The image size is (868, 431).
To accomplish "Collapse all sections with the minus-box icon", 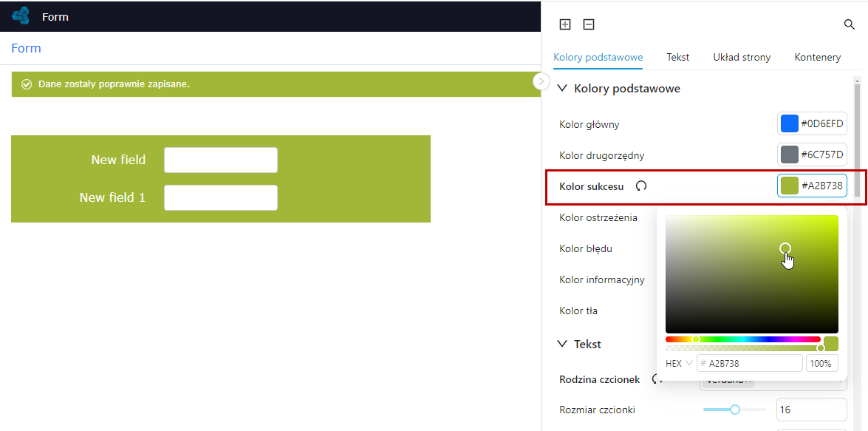I will [x=589, y=24].
